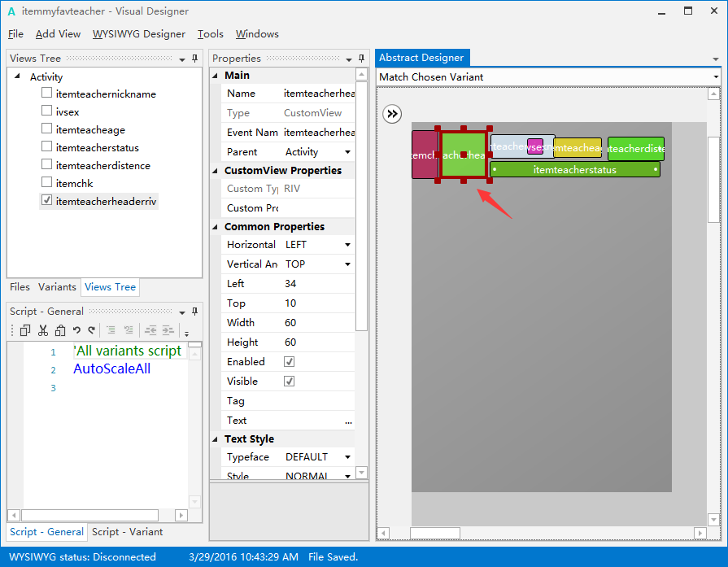Click the double-chevron expander in the designer canvas

392,114
